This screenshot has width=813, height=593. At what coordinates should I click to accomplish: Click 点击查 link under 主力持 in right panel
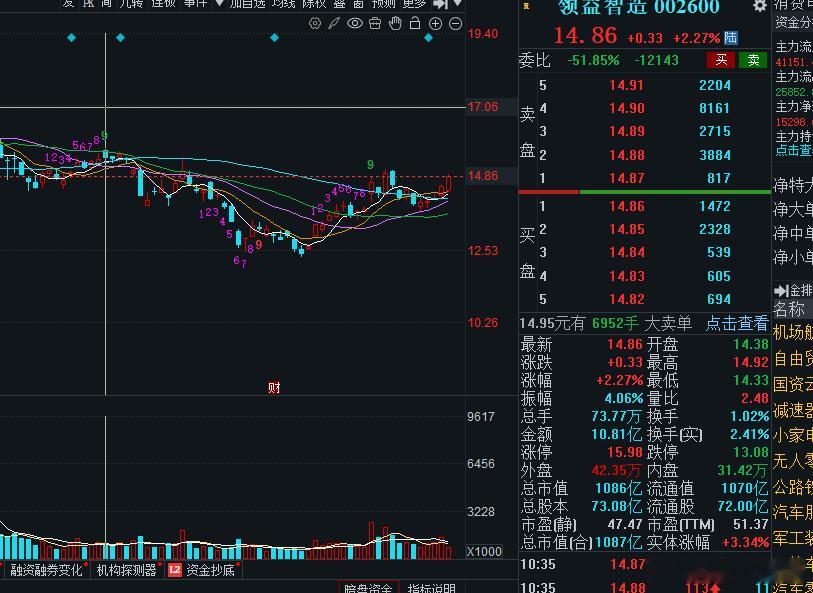(794, 150)
